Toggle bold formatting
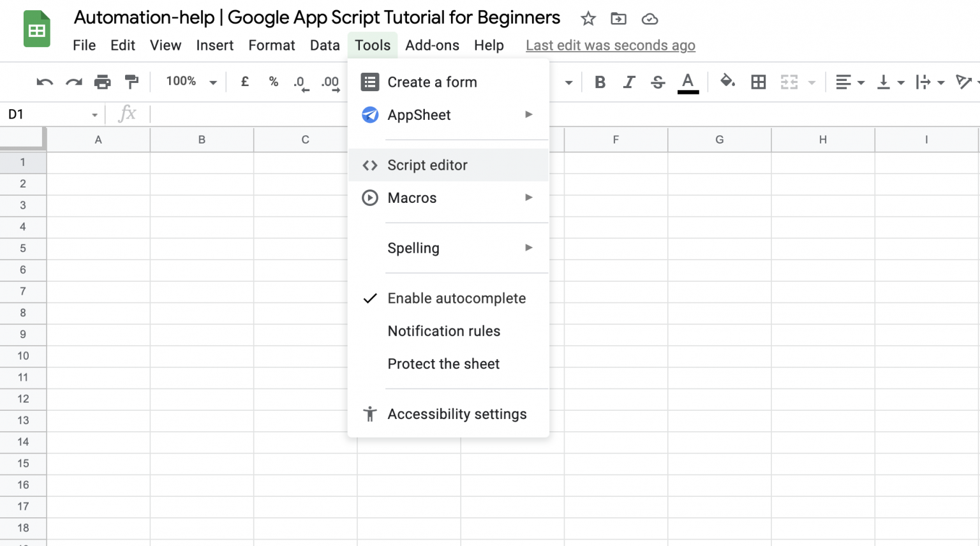This screenshot has height=546, width=980. tap(600, 82)
